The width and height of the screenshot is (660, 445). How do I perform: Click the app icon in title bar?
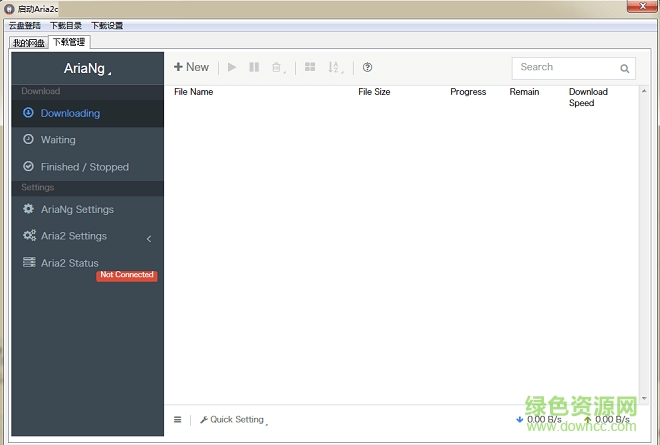click(x=9, y=9)
